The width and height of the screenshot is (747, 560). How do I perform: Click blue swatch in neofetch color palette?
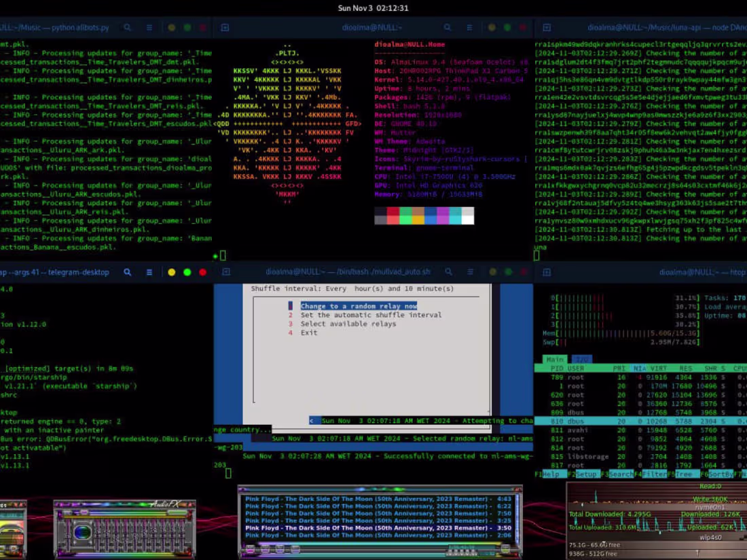point(431,216)
